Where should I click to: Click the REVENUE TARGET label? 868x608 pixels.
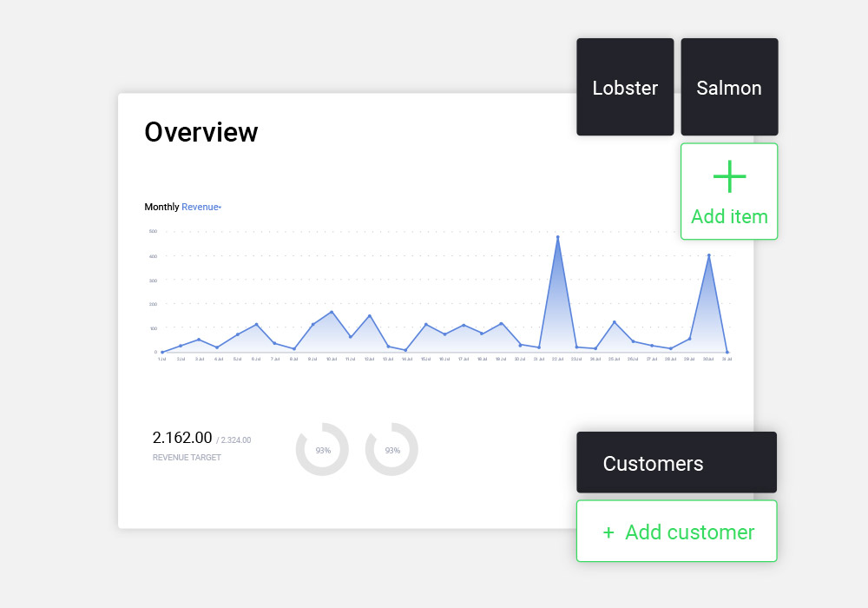click(187, 458)
